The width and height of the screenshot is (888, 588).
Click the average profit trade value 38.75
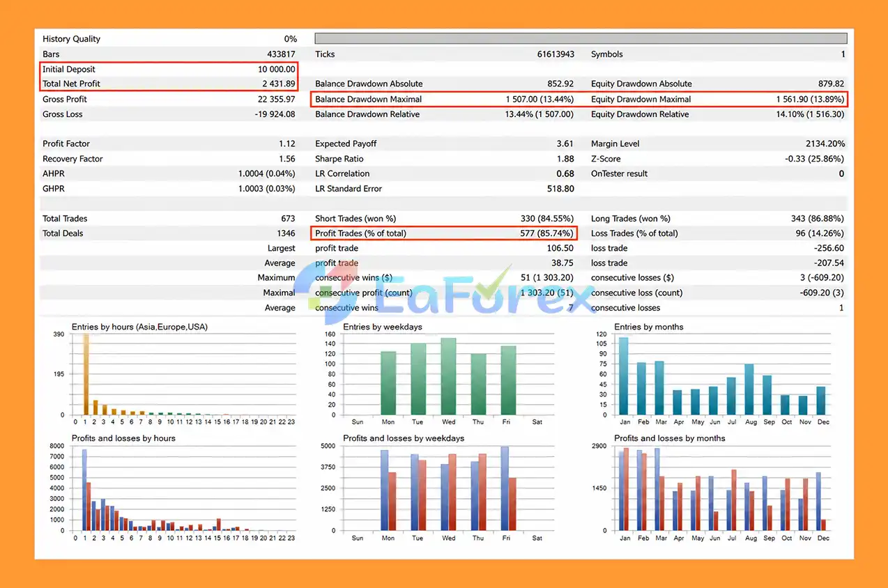(x=563, y=263)
